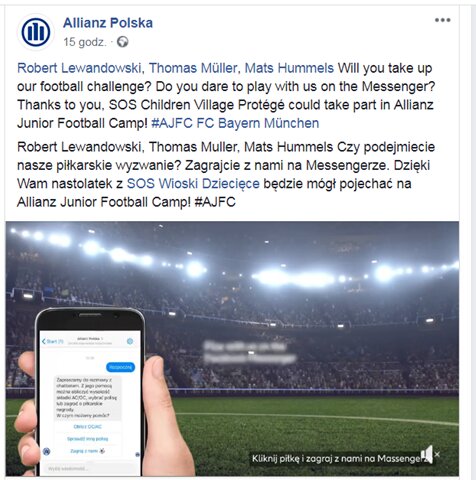Open Mats Hummels tagged profile link

click(289, 68)
